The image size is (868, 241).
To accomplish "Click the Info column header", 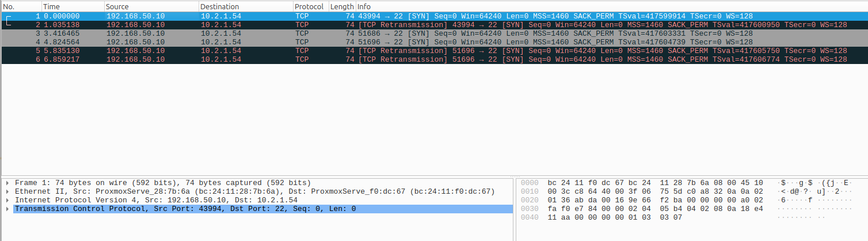I will point(611,6).
